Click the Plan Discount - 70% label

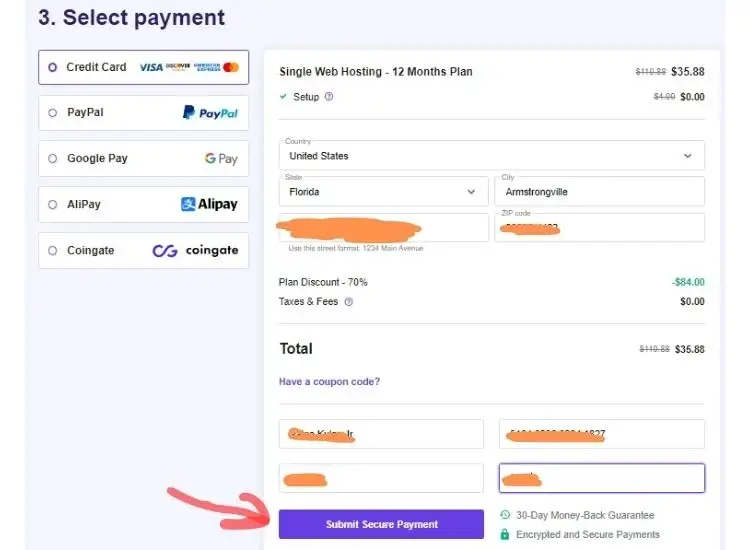pyautogui.click(x=323, y=282)
